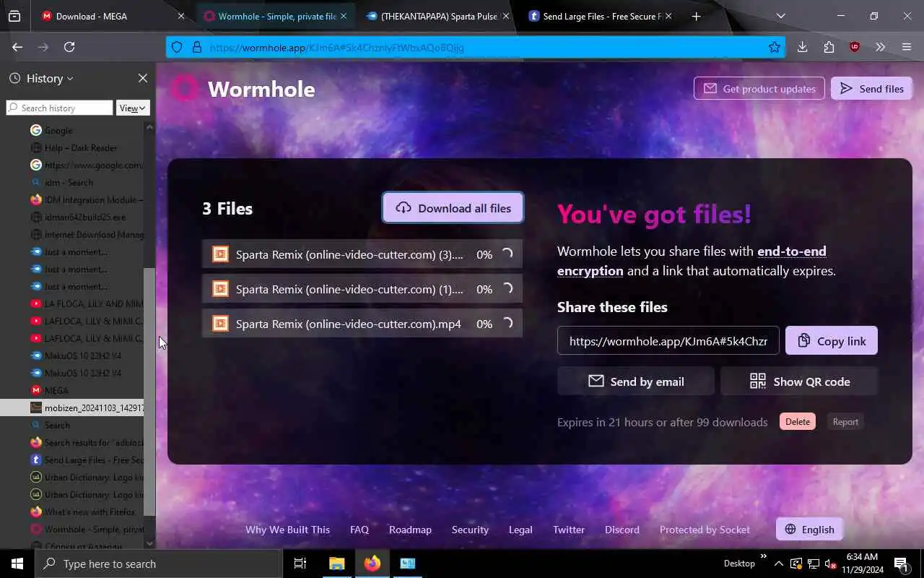The height and width of the screenshot is (578, 924).
Task: Click the Download all files button
Action: [453, 208]
